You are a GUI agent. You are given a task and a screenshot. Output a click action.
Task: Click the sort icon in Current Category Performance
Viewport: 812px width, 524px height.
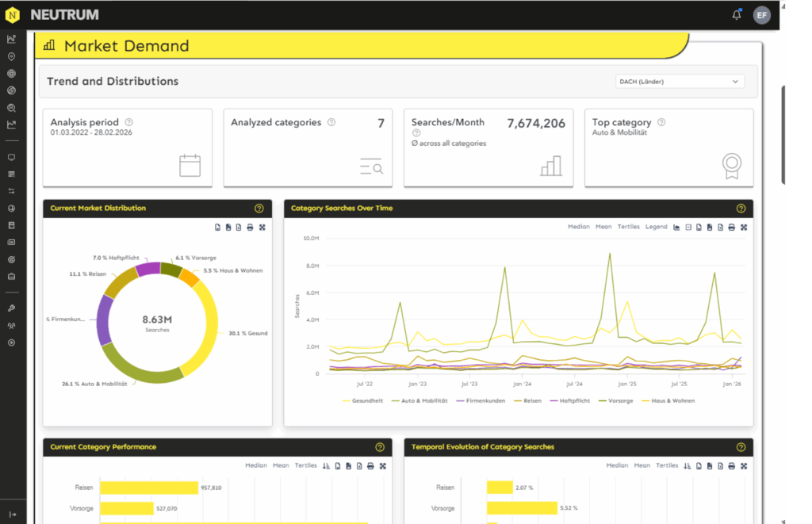(326, 466)
